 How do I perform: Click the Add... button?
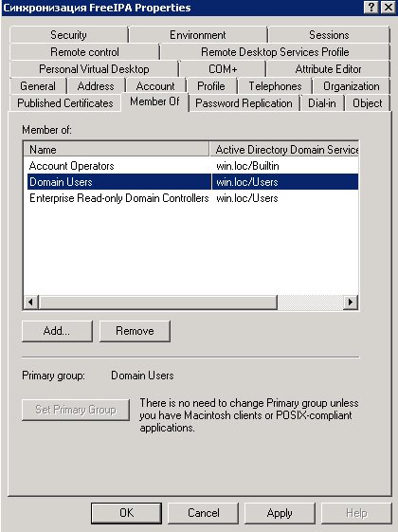click(57, 331)
